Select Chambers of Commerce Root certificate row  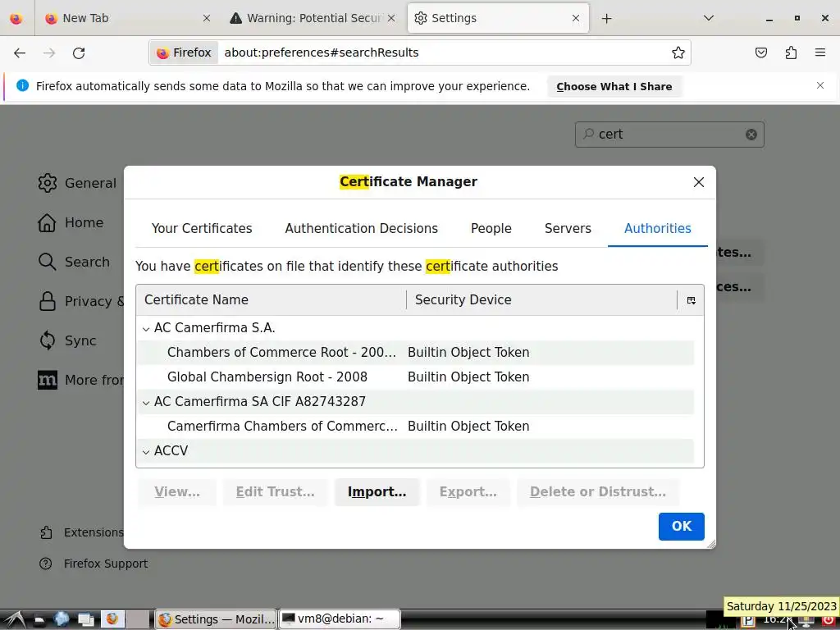416,353
